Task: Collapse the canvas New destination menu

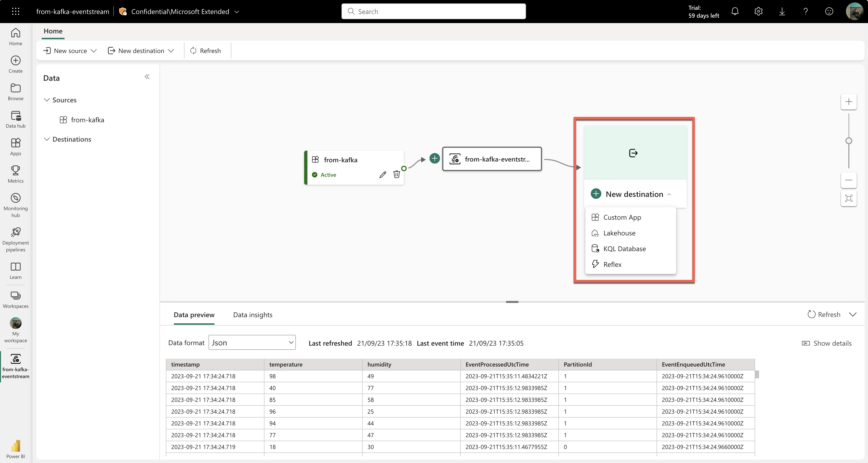Action: point(669,194)
